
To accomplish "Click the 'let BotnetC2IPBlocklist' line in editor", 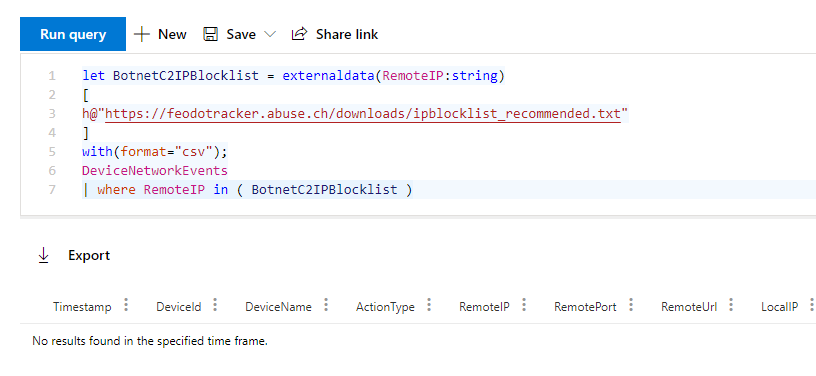I will click(x=294, y=76).
